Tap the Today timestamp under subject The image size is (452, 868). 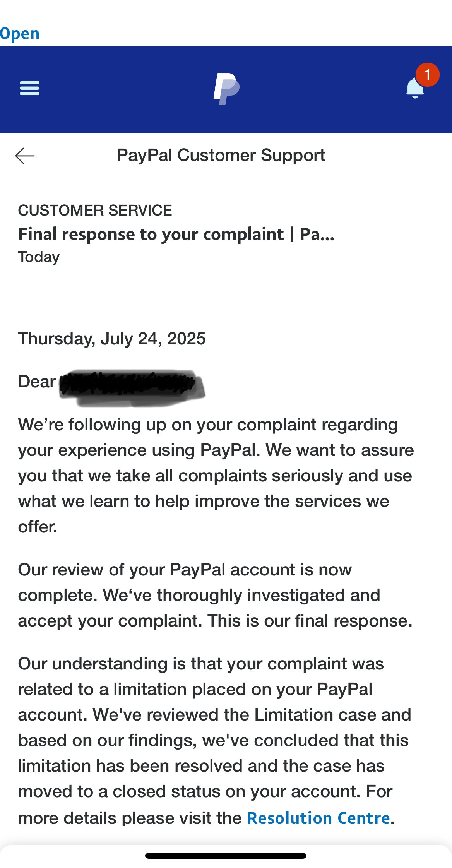[39, 257]
